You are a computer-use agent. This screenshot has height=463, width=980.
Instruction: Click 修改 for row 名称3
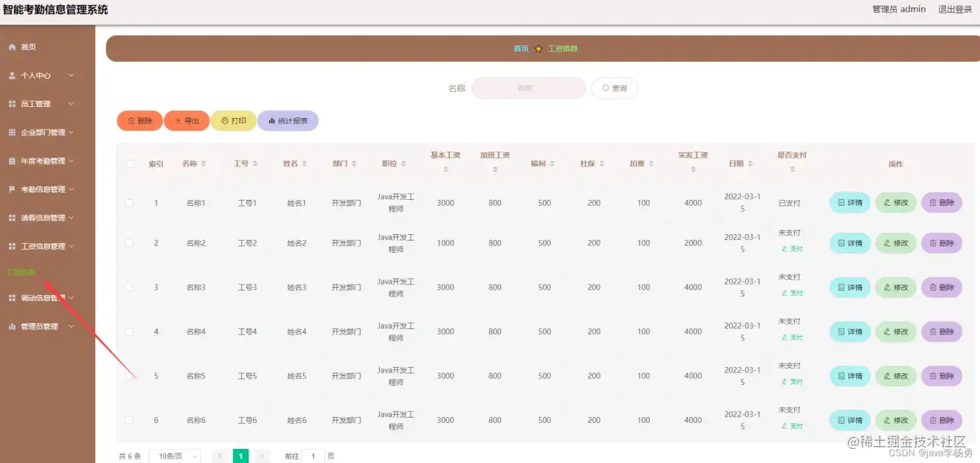coord(895,287)
